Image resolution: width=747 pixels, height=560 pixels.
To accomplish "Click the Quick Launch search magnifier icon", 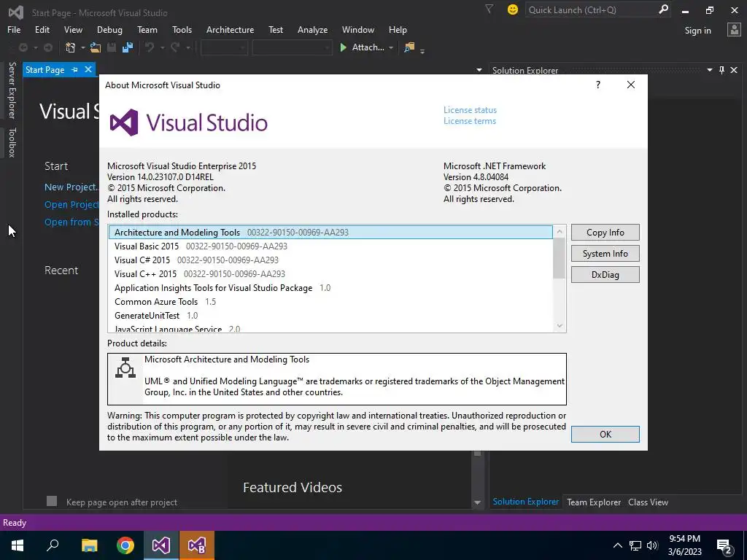I will pyautogui.click(x=663, y=9).
